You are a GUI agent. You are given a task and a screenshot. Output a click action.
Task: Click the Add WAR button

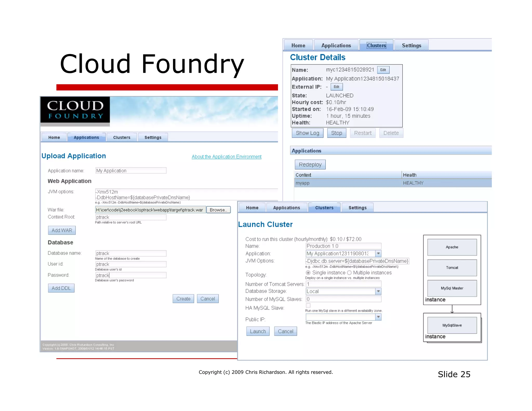[62, 230]
